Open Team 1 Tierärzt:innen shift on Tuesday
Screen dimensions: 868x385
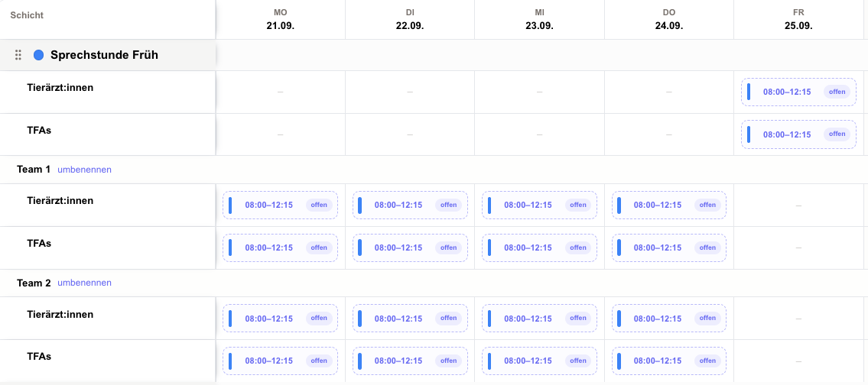coord(410,205)
